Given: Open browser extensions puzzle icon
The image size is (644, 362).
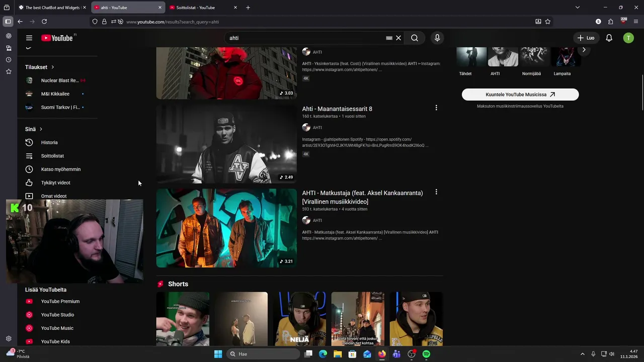Looking at the screenshot, I should [x=610, y=22].
